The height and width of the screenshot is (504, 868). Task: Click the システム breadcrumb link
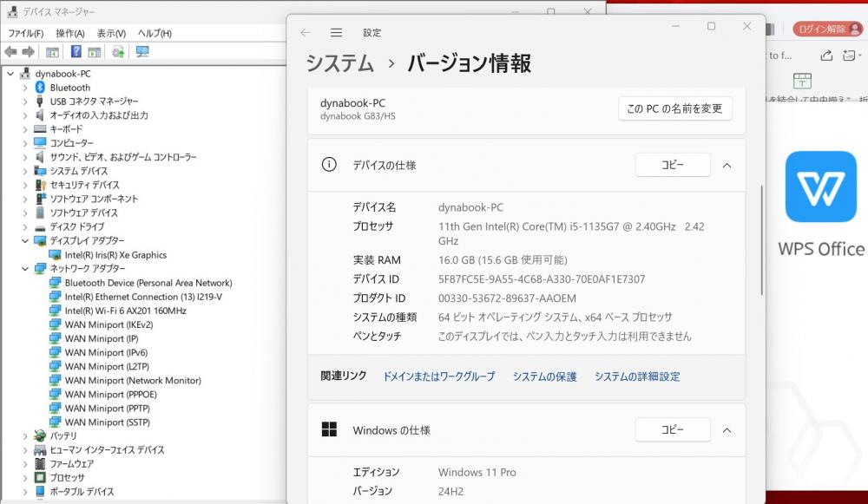[340, 63]
